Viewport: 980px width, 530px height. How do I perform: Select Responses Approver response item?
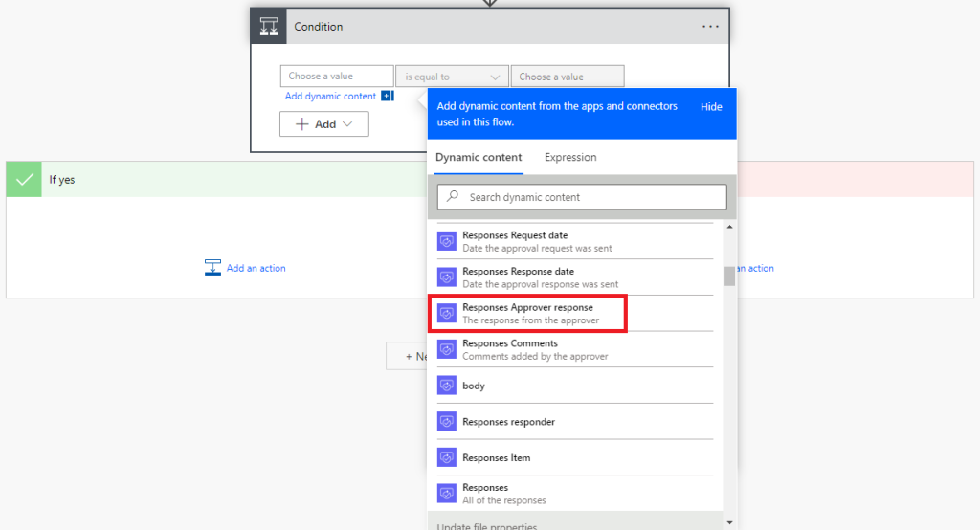(x=528, y=314)
